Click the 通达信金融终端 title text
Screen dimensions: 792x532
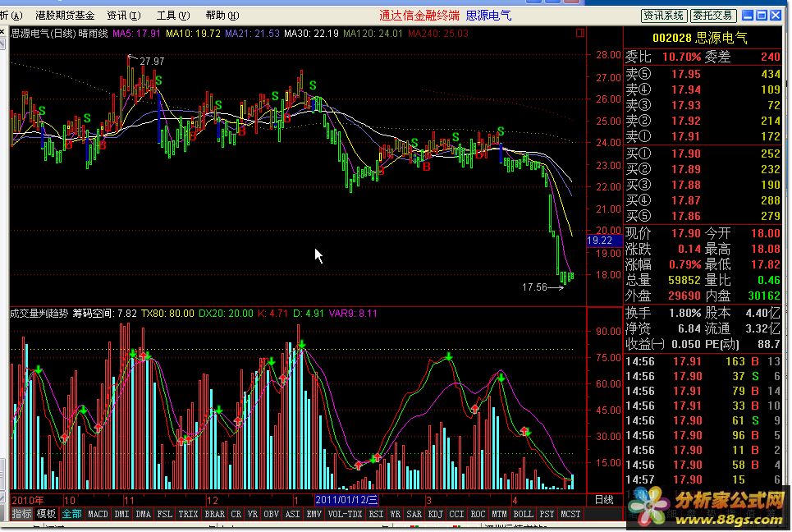(419, 16)
